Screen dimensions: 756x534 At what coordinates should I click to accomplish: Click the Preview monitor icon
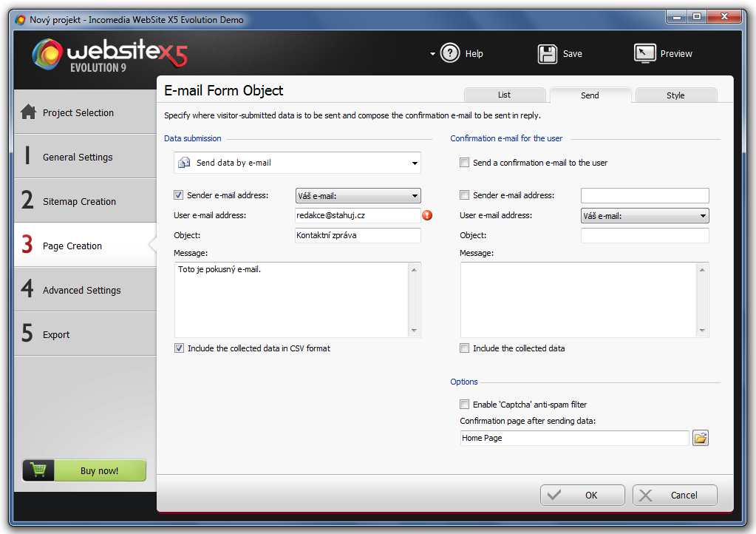(644, 53)
